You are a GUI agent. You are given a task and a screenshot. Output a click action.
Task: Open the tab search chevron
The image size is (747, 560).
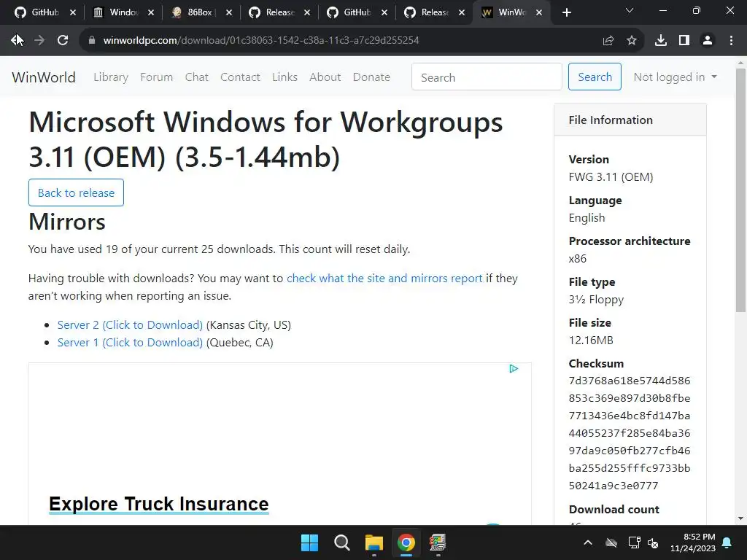click(x=630, y=10)
